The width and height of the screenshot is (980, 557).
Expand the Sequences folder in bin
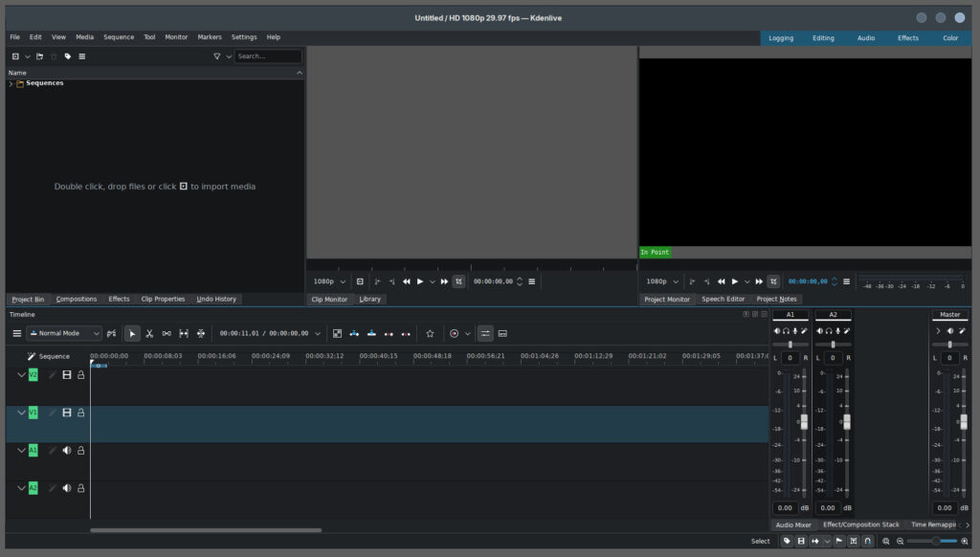point(11,84)
